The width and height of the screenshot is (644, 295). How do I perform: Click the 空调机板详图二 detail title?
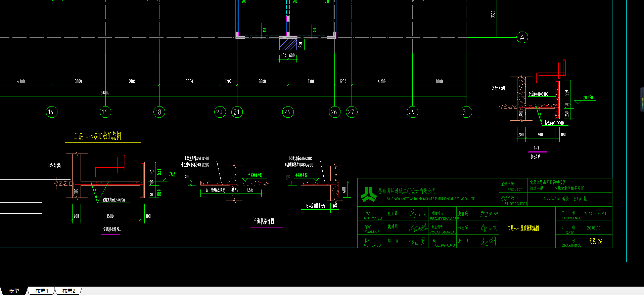pos(112,229)
